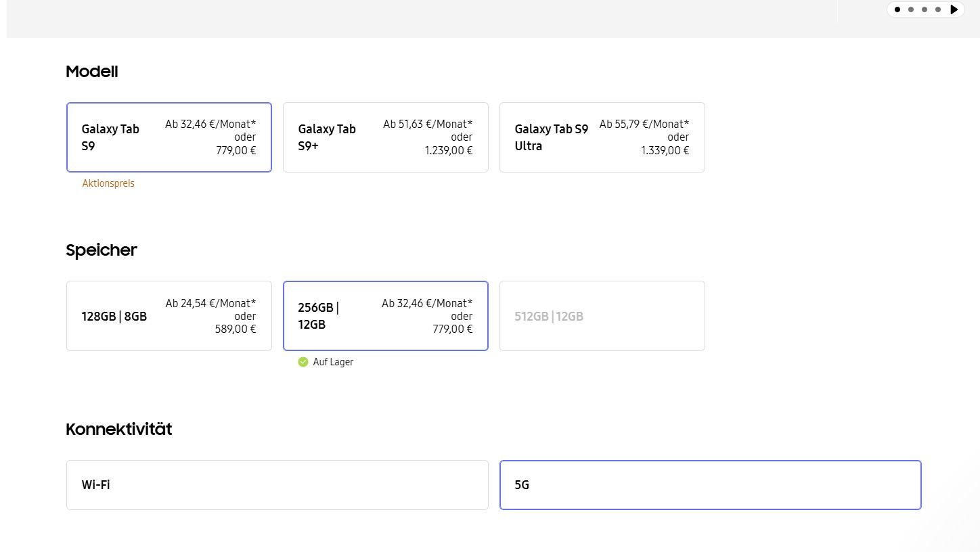Click the 589,00 € price text

235,329
